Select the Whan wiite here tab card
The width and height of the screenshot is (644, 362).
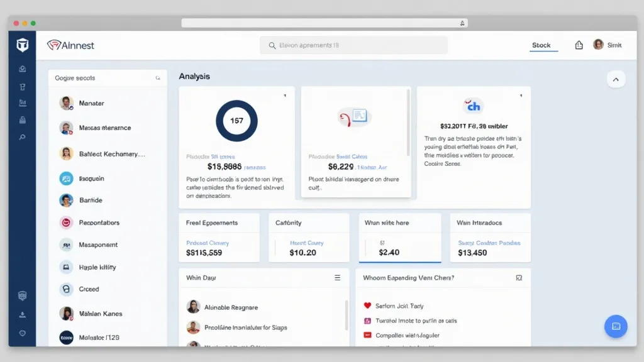coord(399,238)
